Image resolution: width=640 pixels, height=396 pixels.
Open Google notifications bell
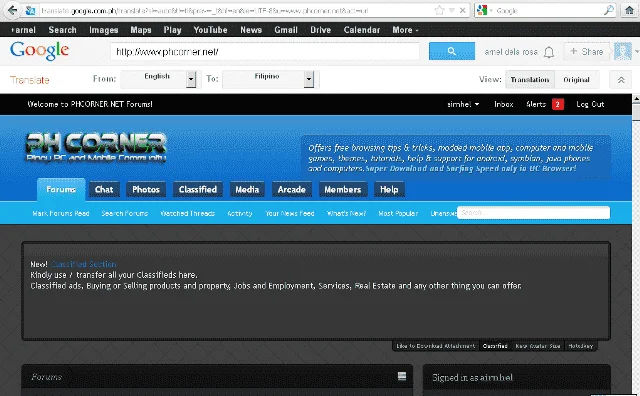click(549, 52)
